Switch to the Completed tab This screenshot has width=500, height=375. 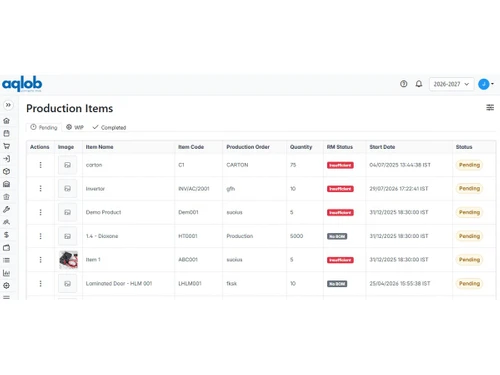click(x=109, y=127)
